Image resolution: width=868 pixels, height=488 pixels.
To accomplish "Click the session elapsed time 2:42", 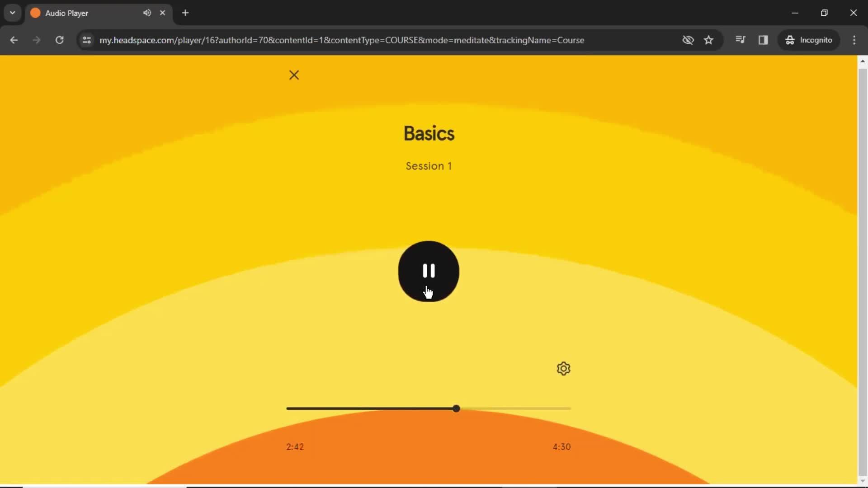I will (x=294, y=446).
